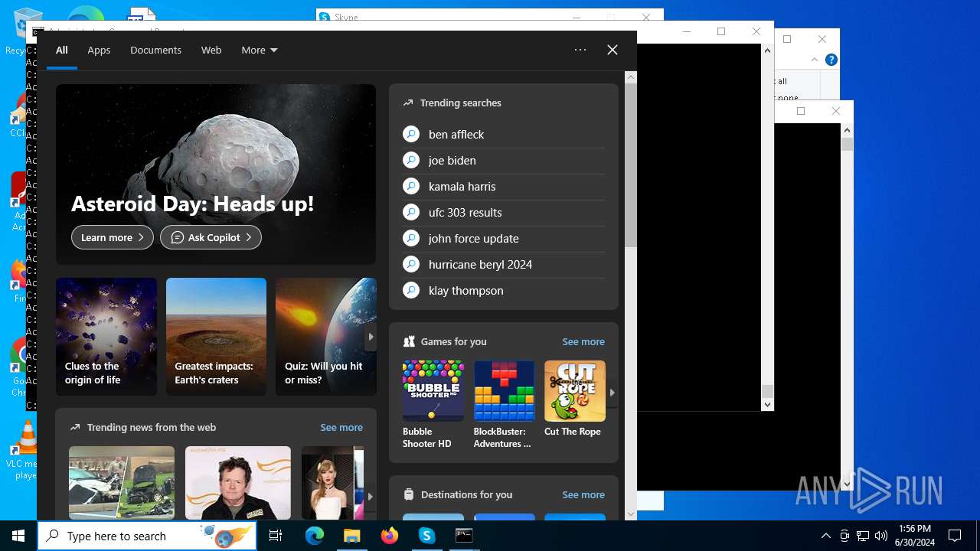Click the search panel scrollbar up arrow
980x551 pixels.
point(631,77)
